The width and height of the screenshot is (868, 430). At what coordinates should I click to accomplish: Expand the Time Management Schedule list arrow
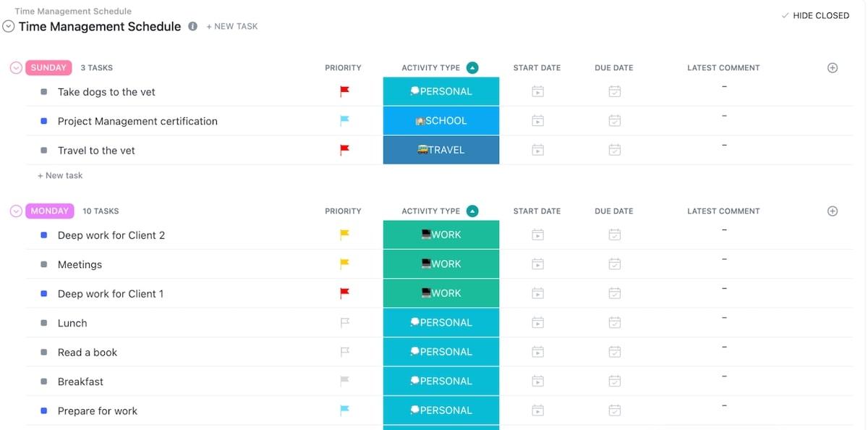coord(9,26)
